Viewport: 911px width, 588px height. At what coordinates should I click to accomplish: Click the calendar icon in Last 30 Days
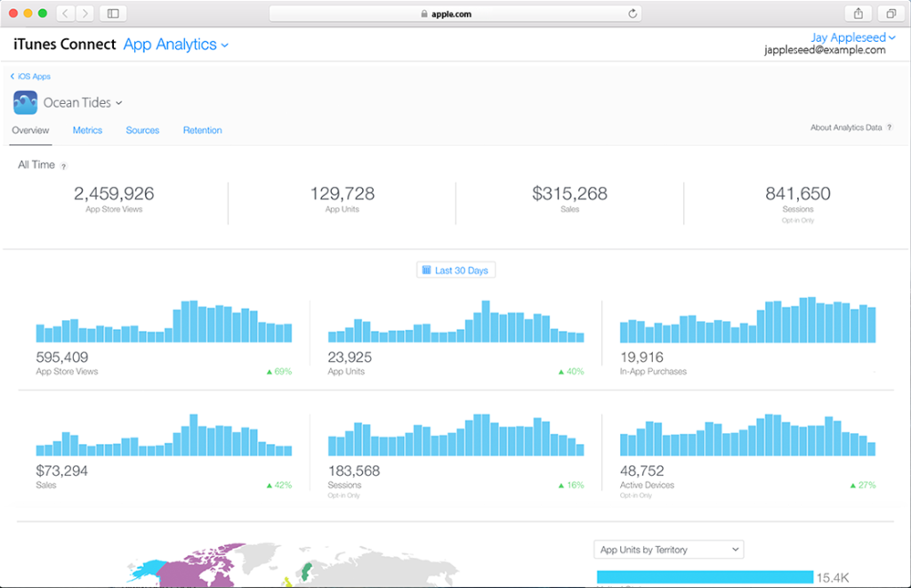[x=426, y=270]
